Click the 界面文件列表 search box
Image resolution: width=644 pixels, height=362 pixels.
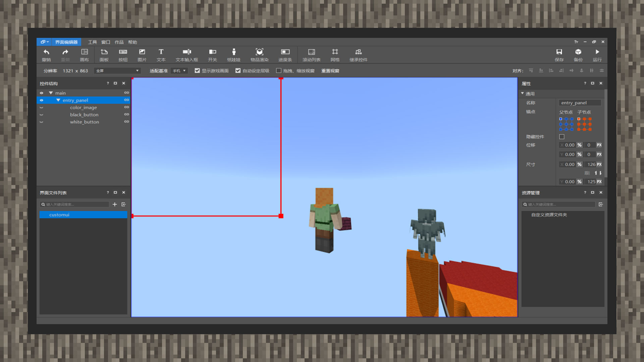pos(74,204)
